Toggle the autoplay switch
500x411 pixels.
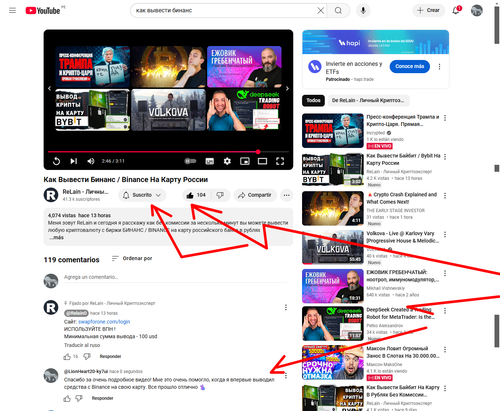click(191, 161)
